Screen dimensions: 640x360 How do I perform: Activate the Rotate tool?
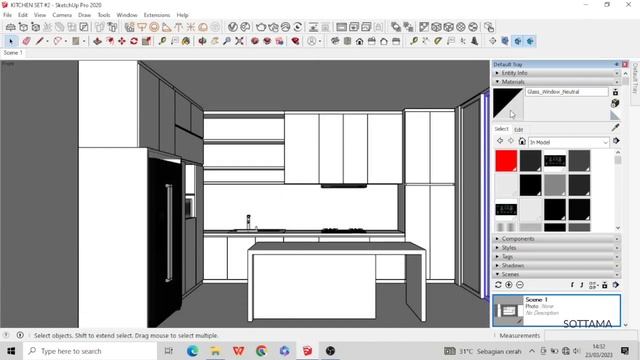pos(134,41)
